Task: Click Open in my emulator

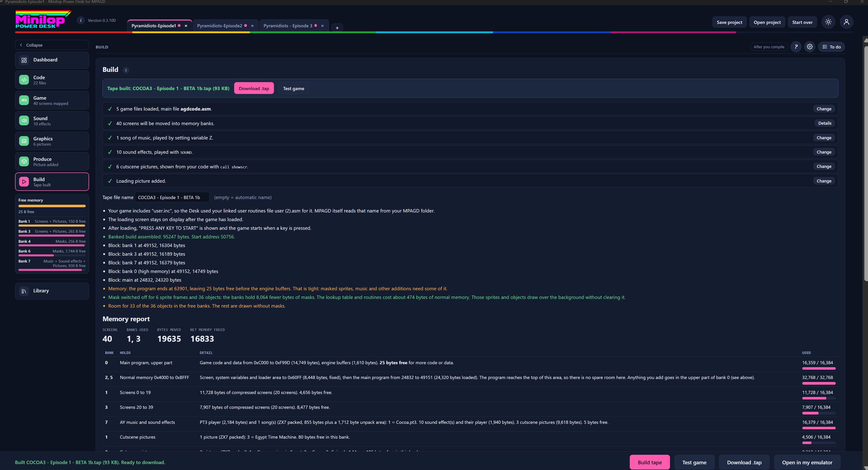Action: pyautogui.click(x=807, y=462)
